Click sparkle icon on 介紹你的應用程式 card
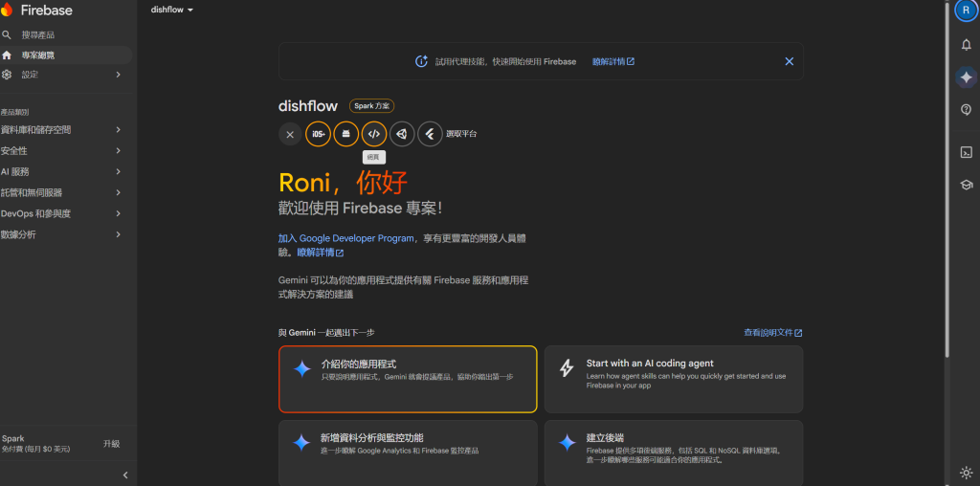 301,368
